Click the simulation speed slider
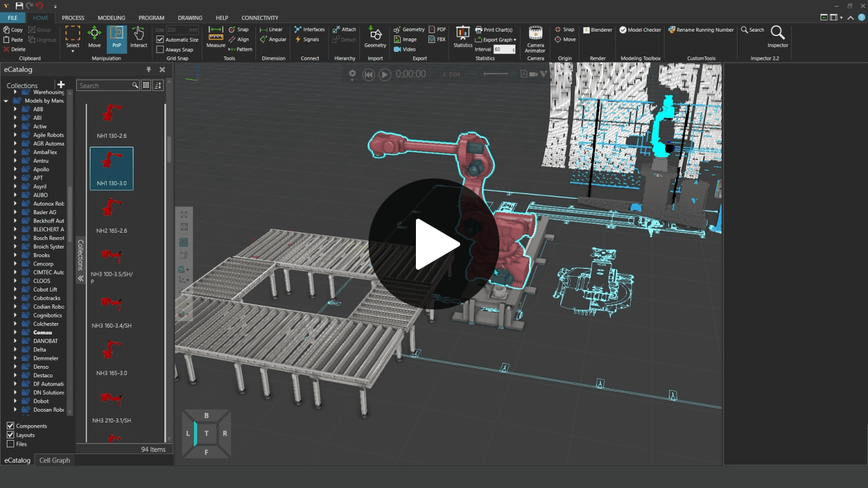This screenshot has width=868, height=488. tap(496, 74)
